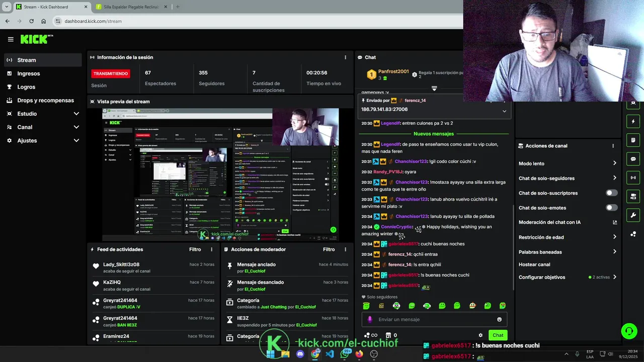Click the channel points infinity icon

(371, 335)
